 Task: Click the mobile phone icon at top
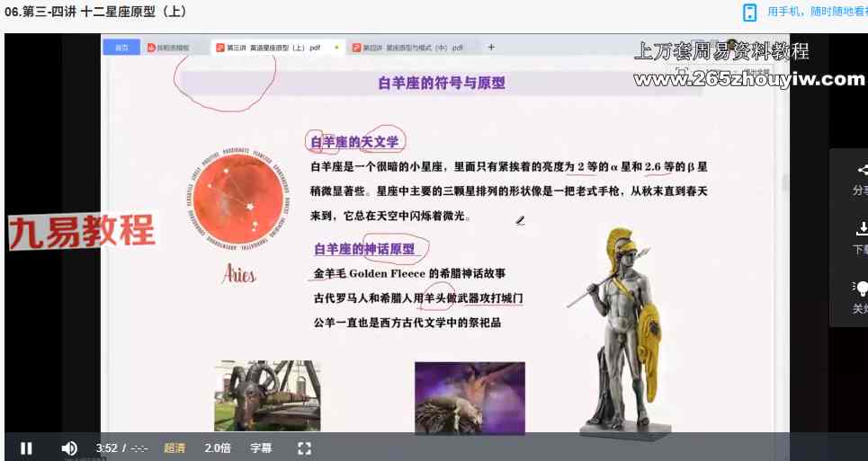[x=749, y=12]
